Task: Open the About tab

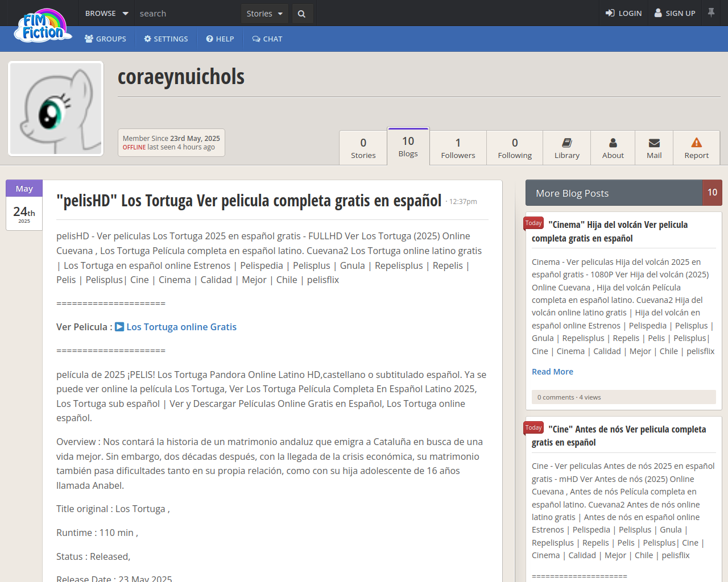Action: 613,148
